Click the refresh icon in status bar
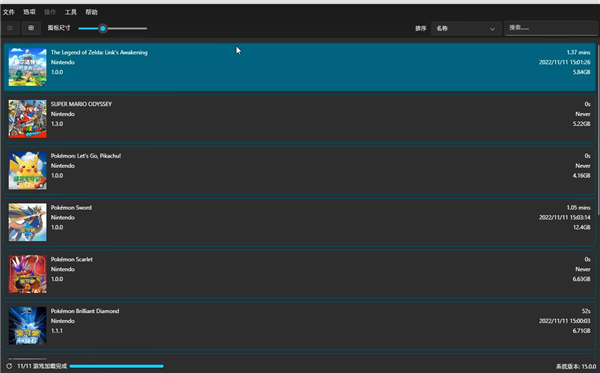 click(9, 366)
